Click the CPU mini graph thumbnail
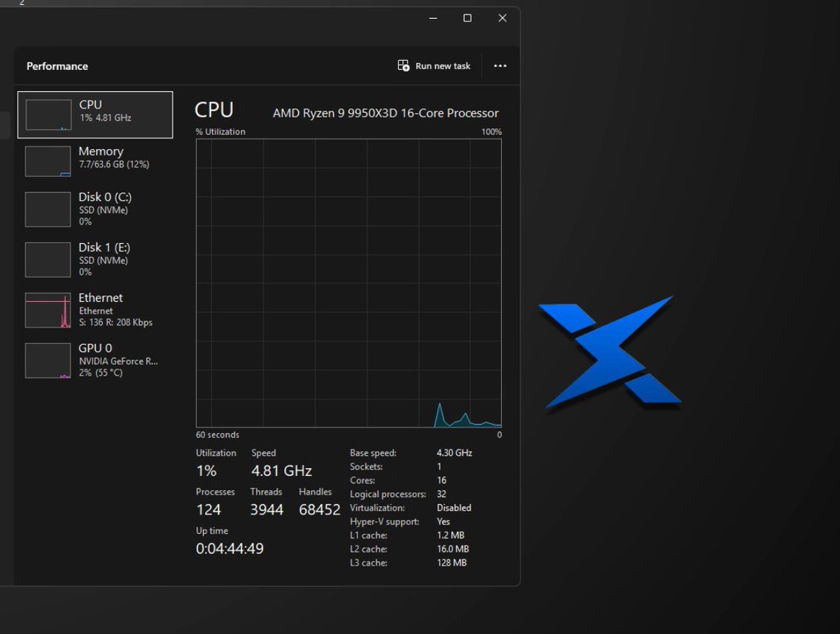The image size is (840, 634). click(x=48, y=115)
